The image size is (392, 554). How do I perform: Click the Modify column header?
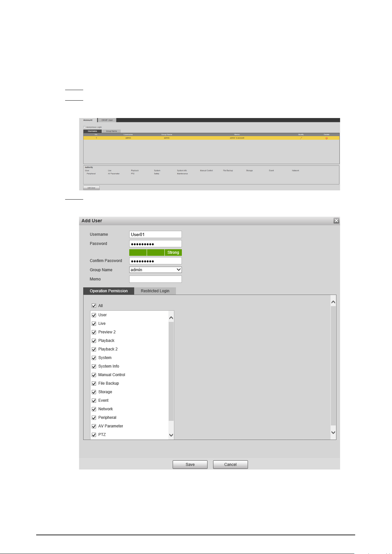click(x=301, y=134)
